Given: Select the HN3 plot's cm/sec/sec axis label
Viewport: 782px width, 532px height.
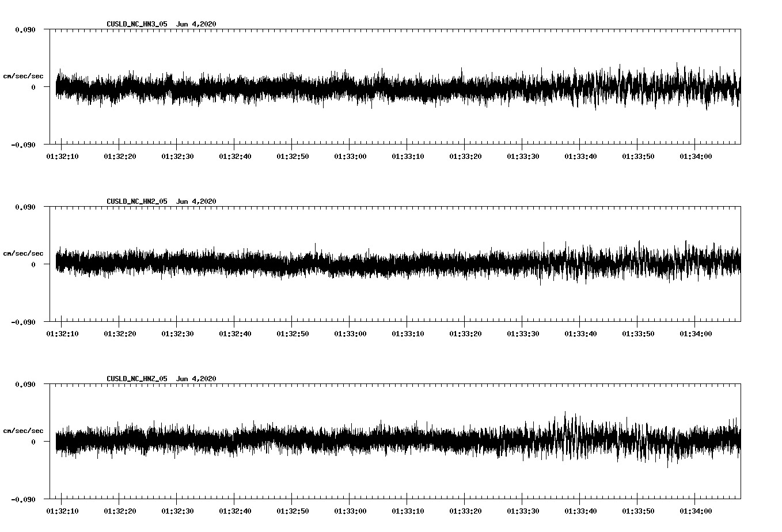Looking at the screenshot, I should pyautogui.click(x=23, y=76).
